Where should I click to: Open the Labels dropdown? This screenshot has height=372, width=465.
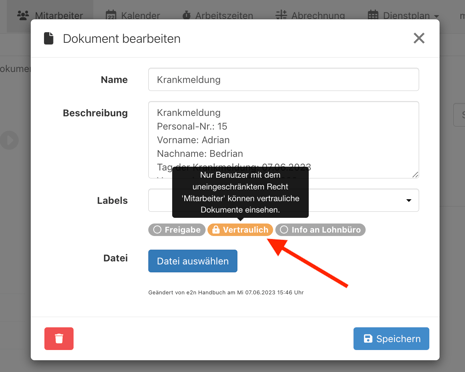tap(409, 200)
